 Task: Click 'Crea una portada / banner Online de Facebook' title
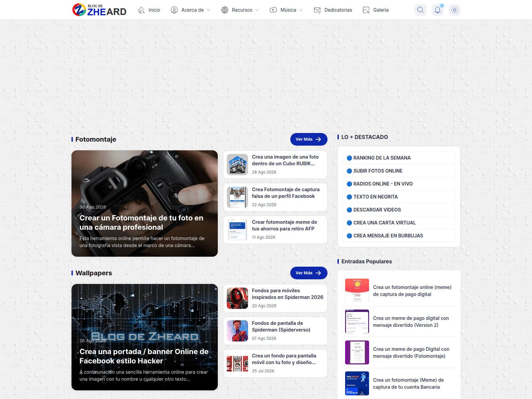tap(144, 356)
